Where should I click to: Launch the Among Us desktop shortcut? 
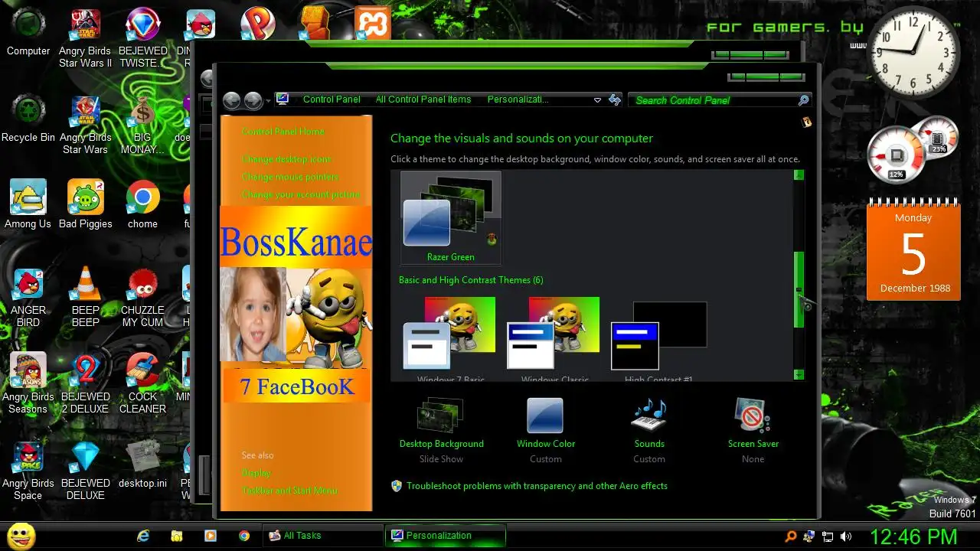28,204
